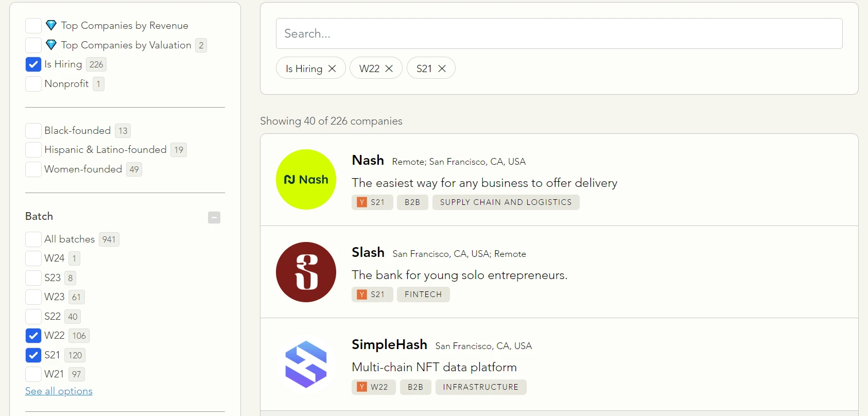Image resolution: width=868 pixels, height=416 pixels.
Task: Uncheck the W22 batch checkbox
Action: pyautogui.click(x=33, y=336)
